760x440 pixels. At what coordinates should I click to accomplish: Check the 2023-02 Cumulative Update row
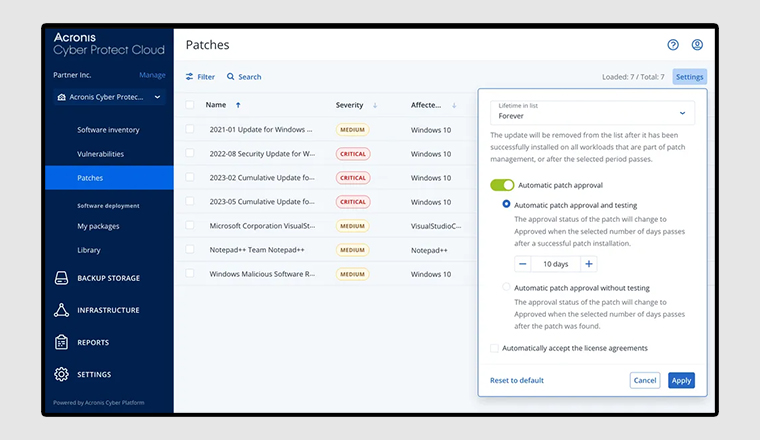click(190, 177)
